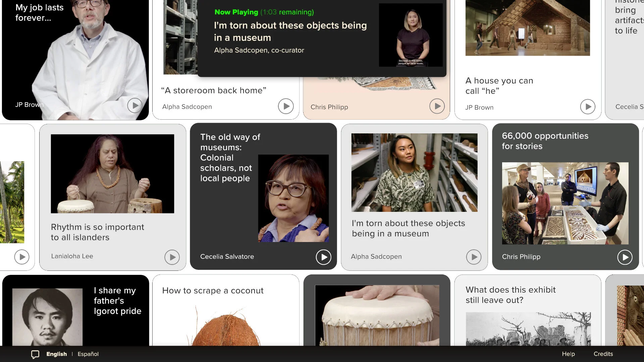This screenshot has width=644, height=362.
Task: Play JP Brown's "My job lasts forever" video
Action: 135,106
